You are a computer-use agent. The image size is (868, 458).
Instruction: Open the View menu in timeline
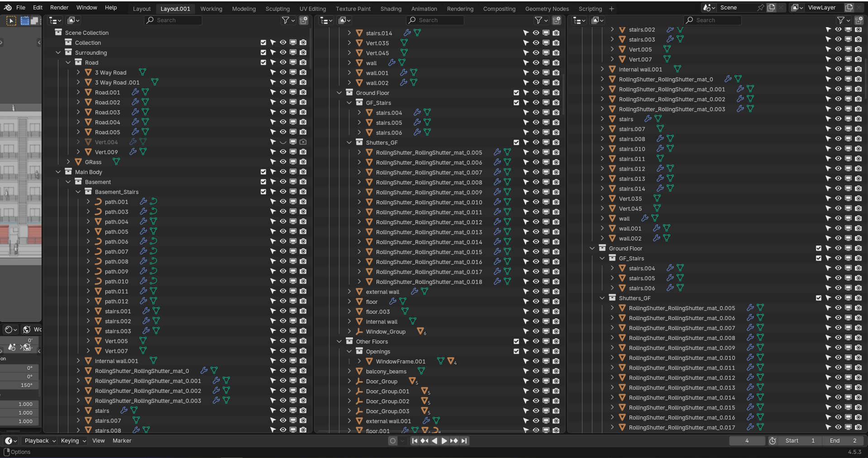(98, 441)
